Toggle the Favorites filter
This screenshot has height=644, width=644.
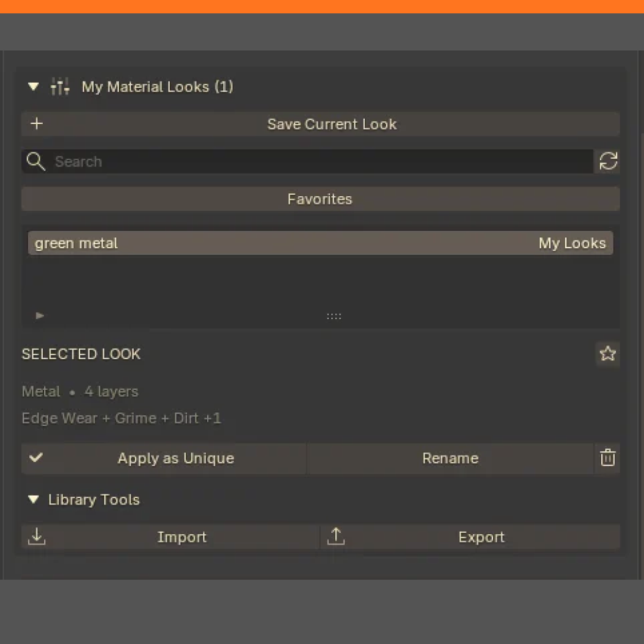pos(320,199)
